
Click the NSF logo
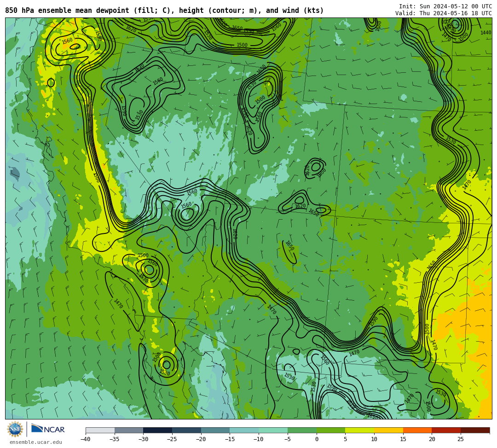(x=15, y=429)
